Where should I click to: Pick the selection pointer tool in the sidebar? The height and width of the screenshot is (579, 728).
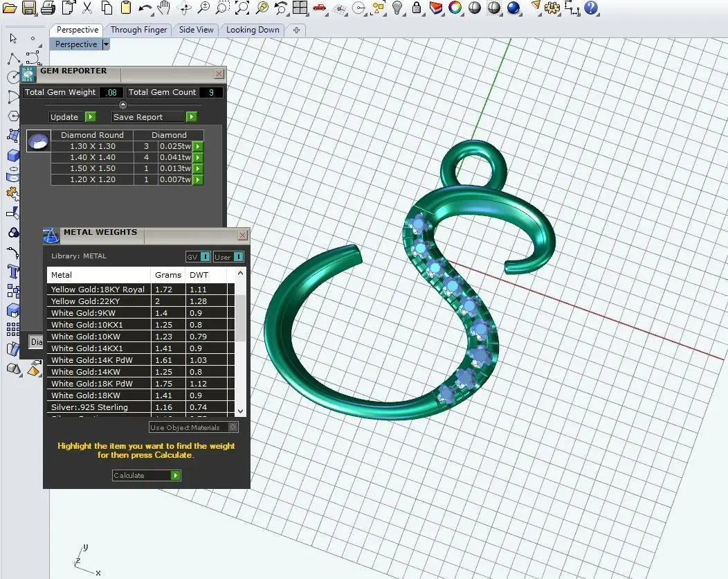[x=13, y=38]
